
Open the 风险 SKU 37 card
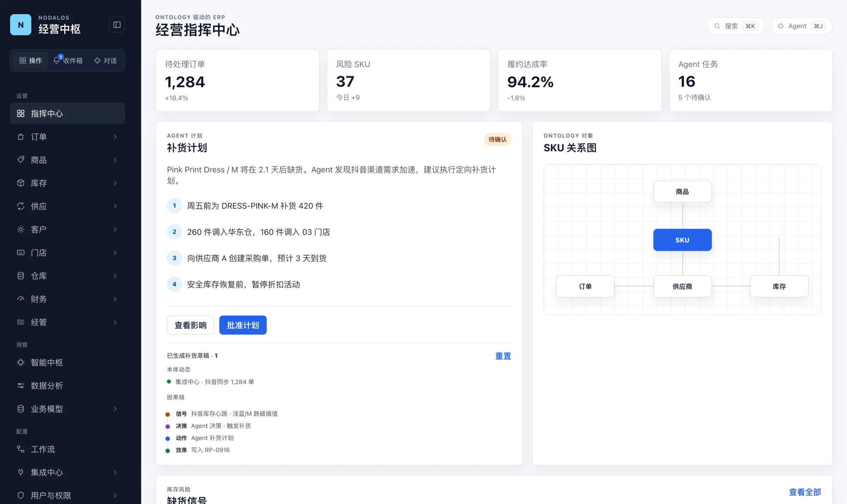pyautogui.click(x=408, y=80)
